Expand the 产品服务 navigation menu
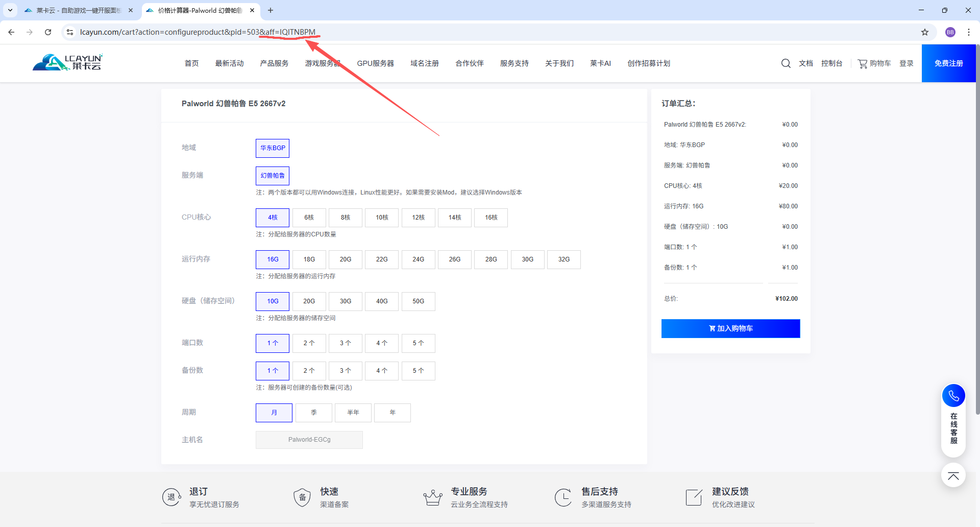This screenshot has width=980, height=527. [x=274, y=63]
